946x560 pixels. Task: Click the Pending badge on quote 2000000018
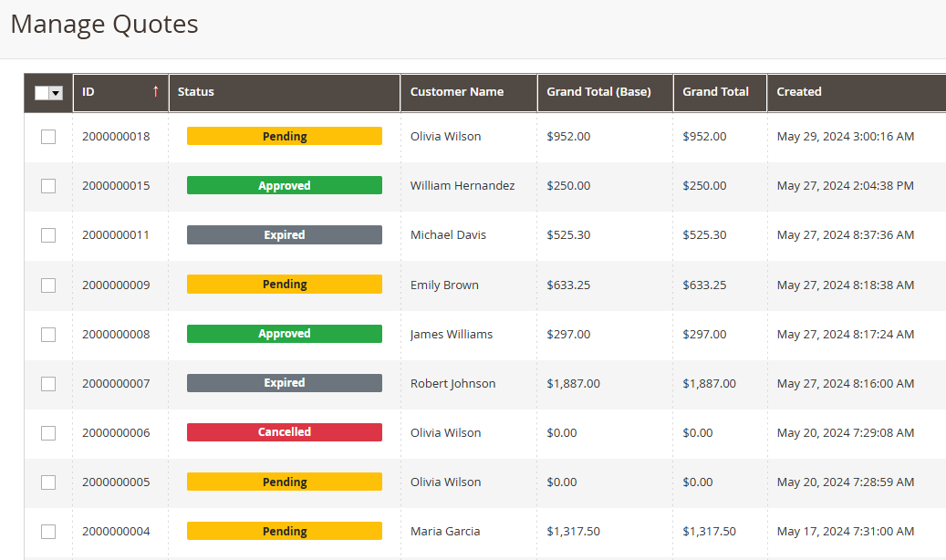tap(284, 136)
